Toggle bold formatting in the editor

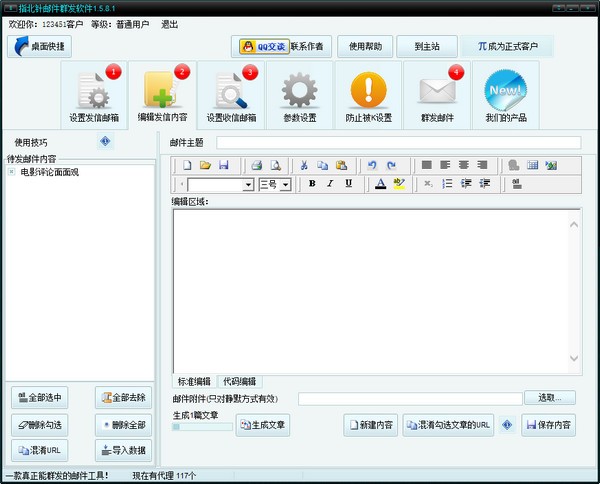[x=312, y=184]
